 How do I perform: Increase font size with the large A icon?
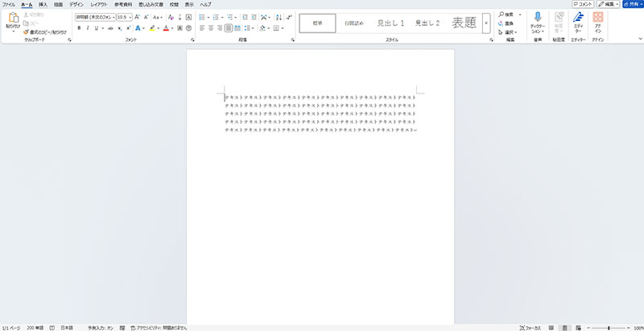138,17
